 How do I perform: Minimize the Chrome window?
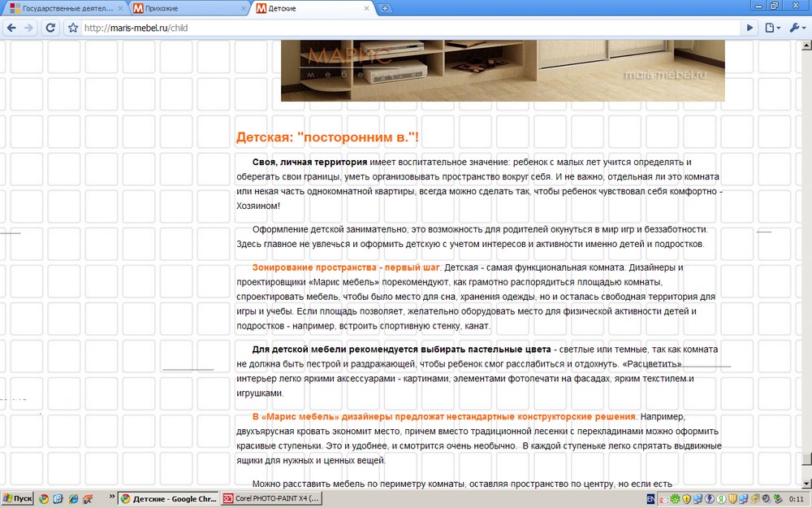759,6
